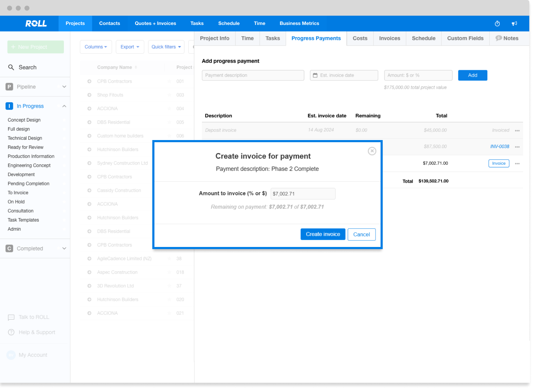
Task: Open announcements megaphone icon
Action: (x=514, y=24)
